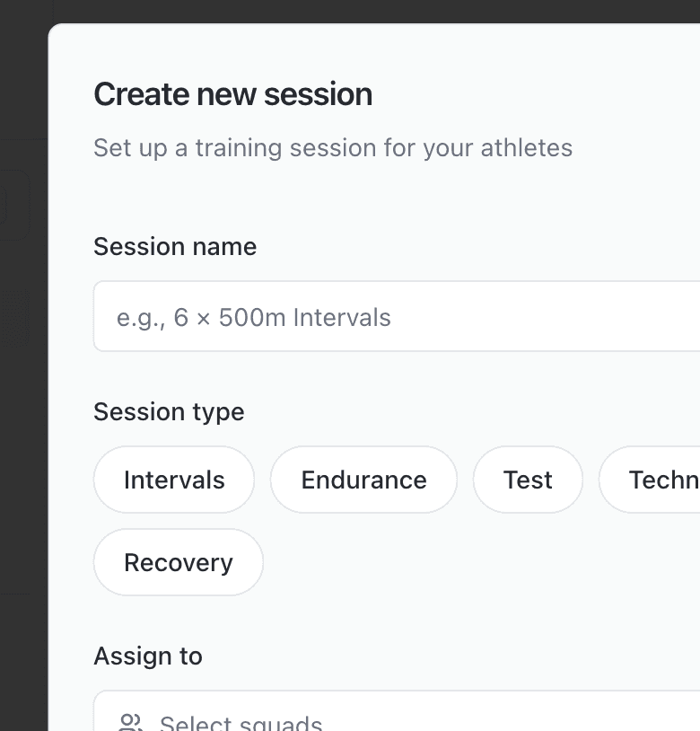Click the 'Session name' field label
The width and height of the screenshot is (700, 731).
(175, 247)
